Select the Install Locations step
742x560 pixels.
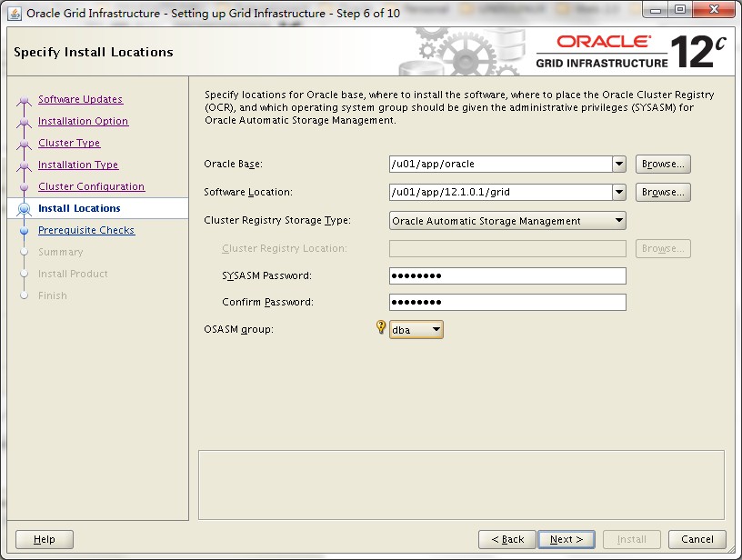(79, 208)
